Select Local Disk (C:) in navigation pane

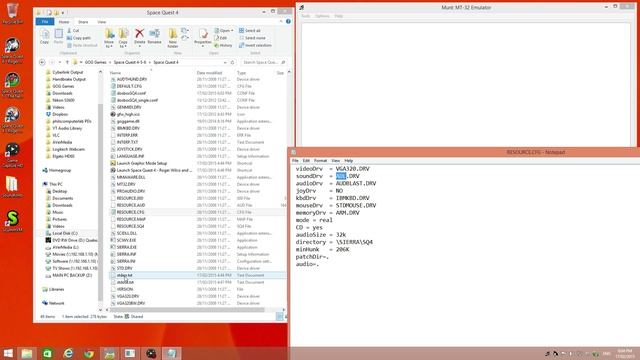click(x=64, y=233)
